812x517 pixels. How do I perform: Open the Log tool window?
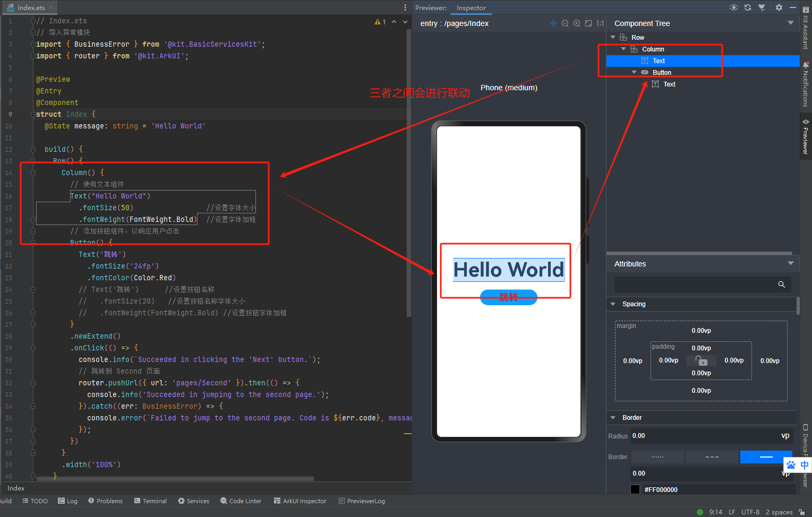(68, 501)
